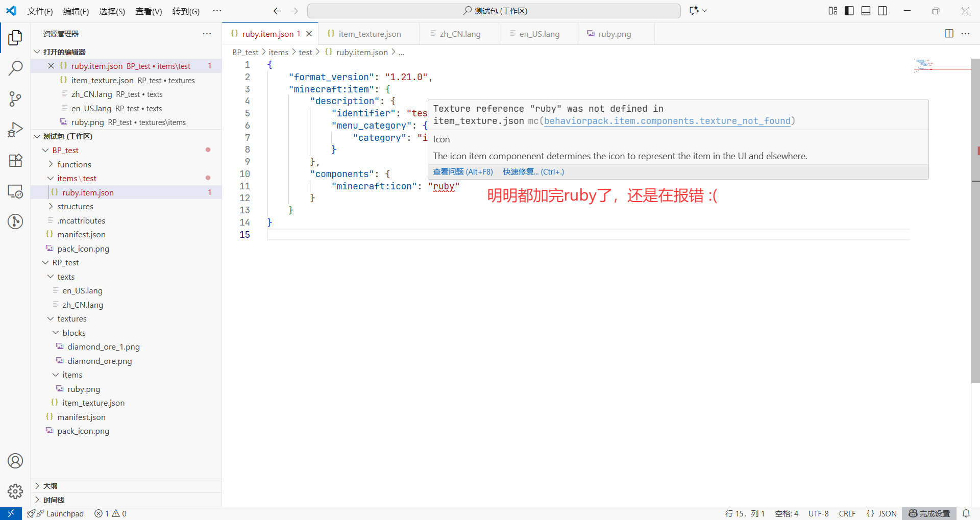This screenshot has width=980, height=520.
Task: Toggle the primary sidebar visibility
Action: 849,10
